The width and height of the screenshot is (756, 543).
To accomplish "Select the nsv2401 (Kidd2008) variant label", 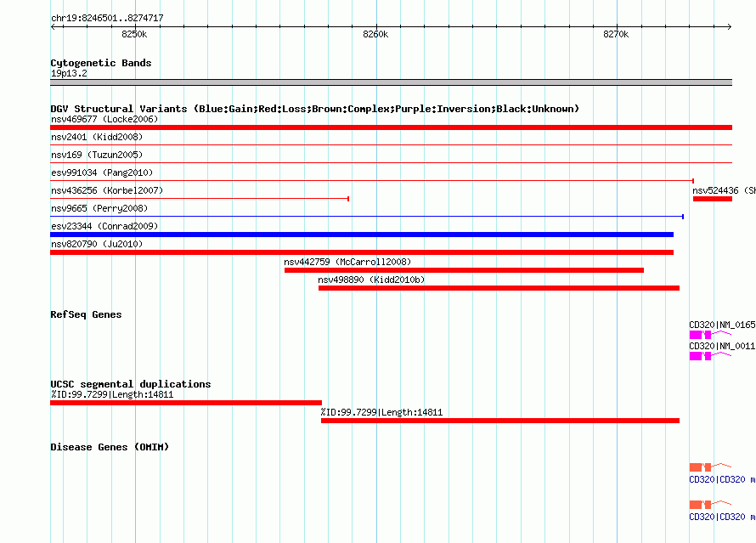I will (97, 137).
